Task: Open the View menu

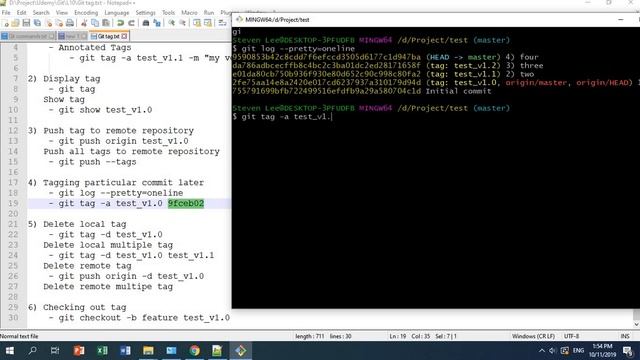Action: (62, 13)
